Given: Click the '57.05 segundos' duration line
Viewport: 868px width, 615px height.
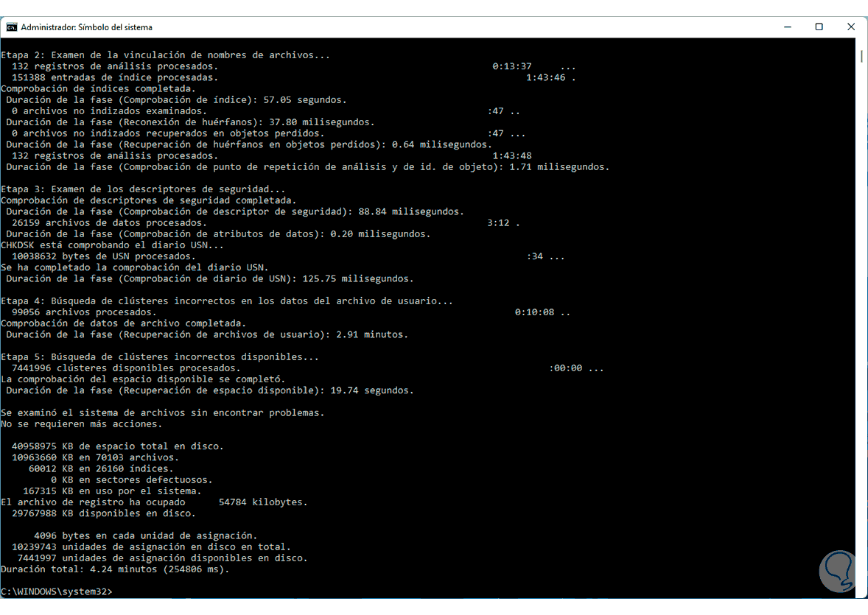Looking at the screenshot, I should (x=176, y=100).
